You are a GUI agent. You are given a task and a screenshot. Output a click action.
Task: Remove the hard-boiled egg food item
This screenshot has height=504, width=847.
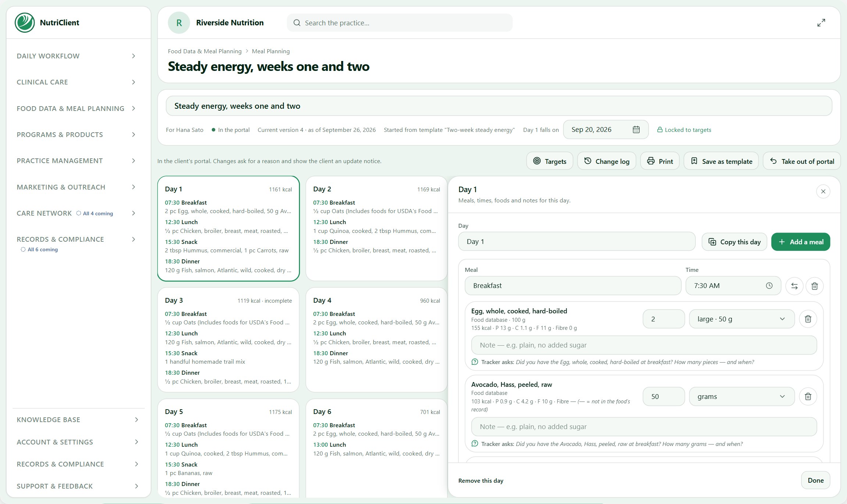808,319
